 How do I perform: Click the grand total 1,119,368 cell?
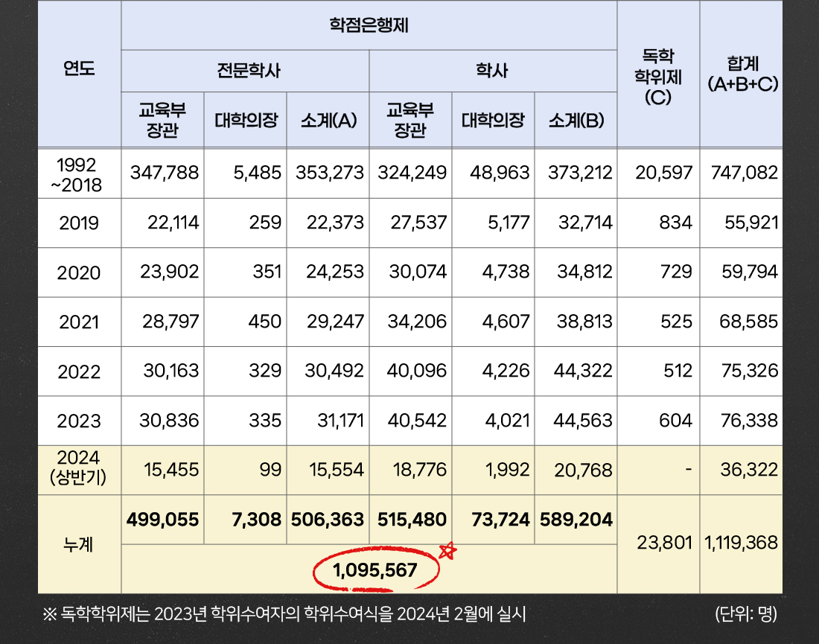coord(741,543)
